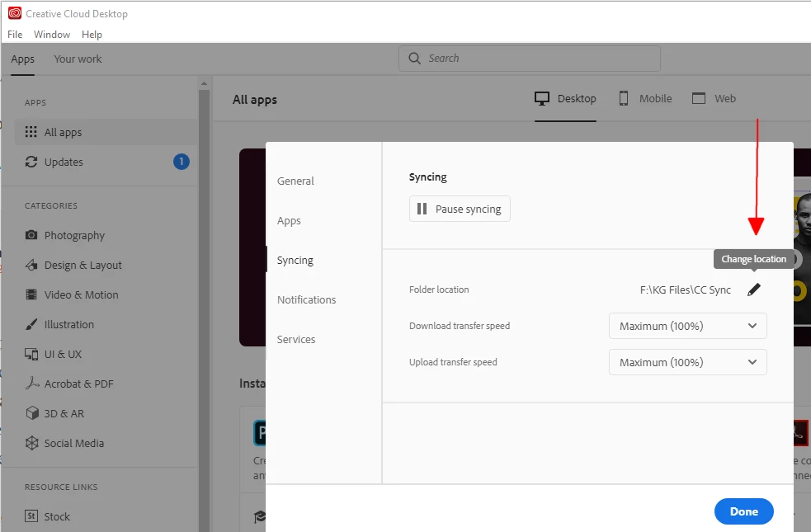The image size is (811, 532).
Task: Click the Stock St icon
Action: (31, 516)
